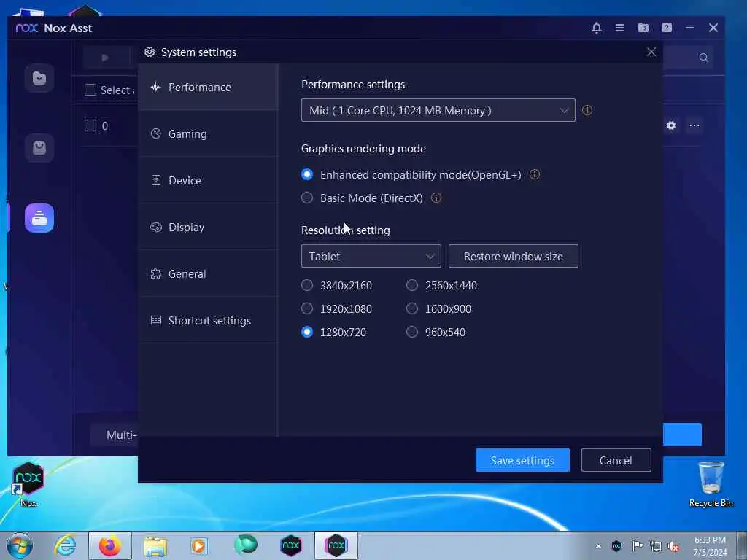Open the Recycle Bin desktop icon

(x=711, y=484)
